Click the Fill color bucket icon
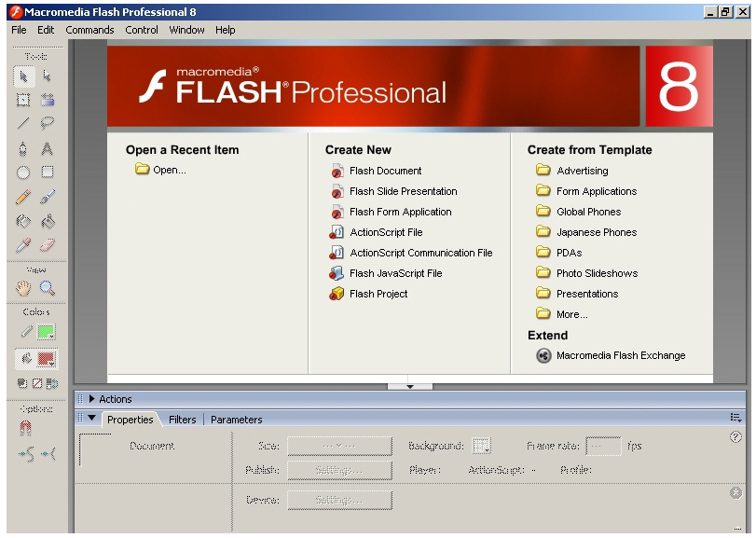This screenshot has width=756, height=538. tap(26, 359)
